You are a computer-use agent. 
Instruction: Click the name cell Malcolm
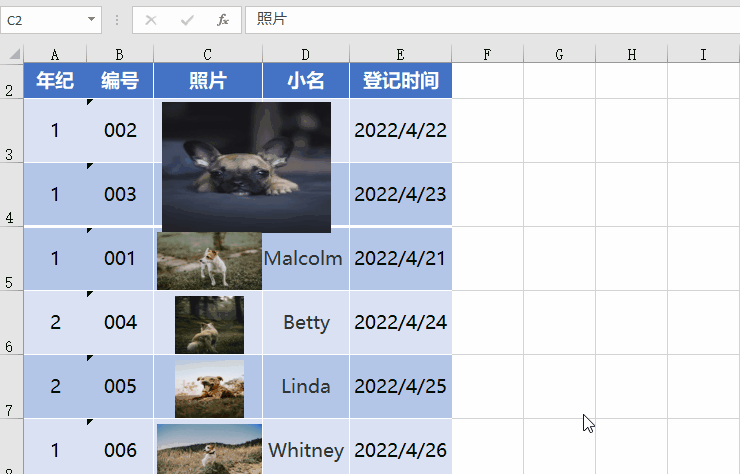306,259
